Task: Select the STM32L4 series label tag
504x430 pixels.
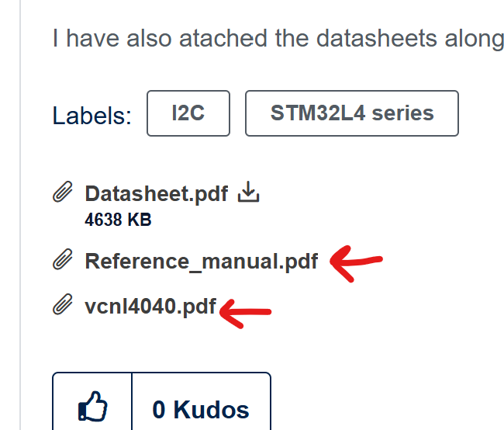Action: pos(351,113)
